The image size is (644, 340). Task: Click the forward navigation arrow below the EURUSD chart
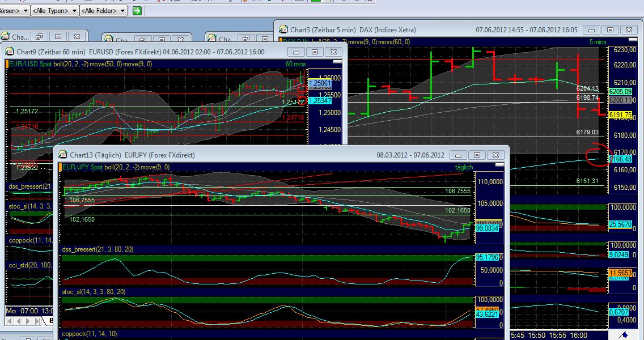[27, 321]
